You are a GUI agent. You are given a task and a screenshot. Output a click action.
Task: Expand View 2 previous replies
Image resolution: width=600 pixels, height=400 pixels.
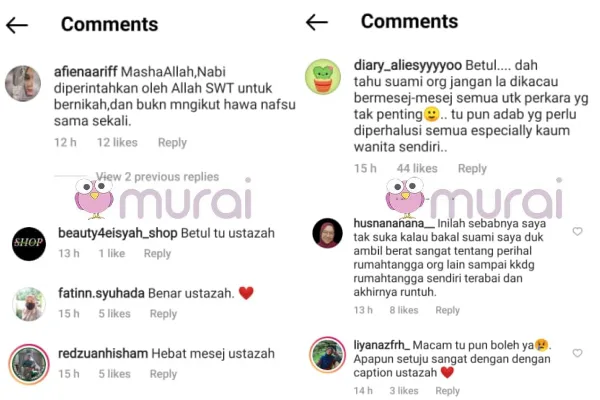click(157, 177)
